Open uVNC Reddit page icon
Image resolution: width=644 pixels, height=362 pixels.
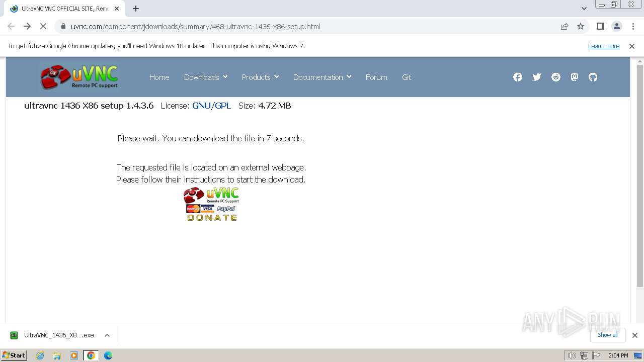point(556,77)
